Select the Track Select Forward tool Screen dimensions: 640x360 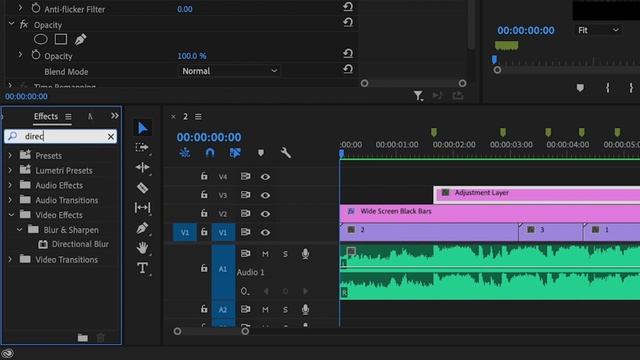(142, 147)
